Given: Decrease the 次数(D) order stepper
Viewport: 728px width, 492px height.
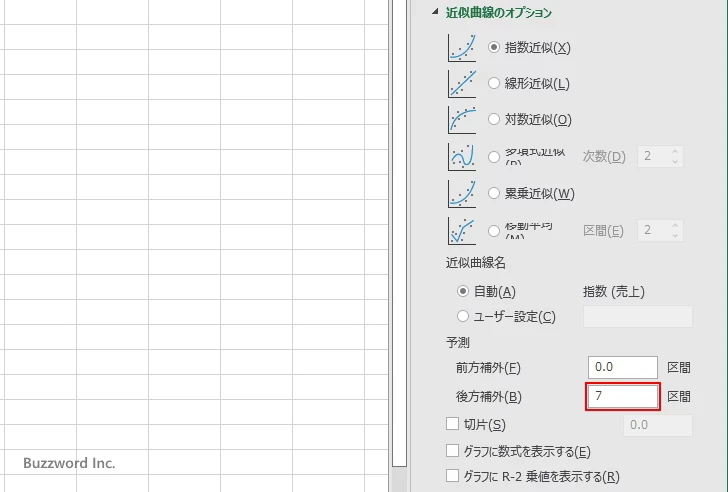Looking at the screenshot, I should pyautogui.click(x=675, y=161).
